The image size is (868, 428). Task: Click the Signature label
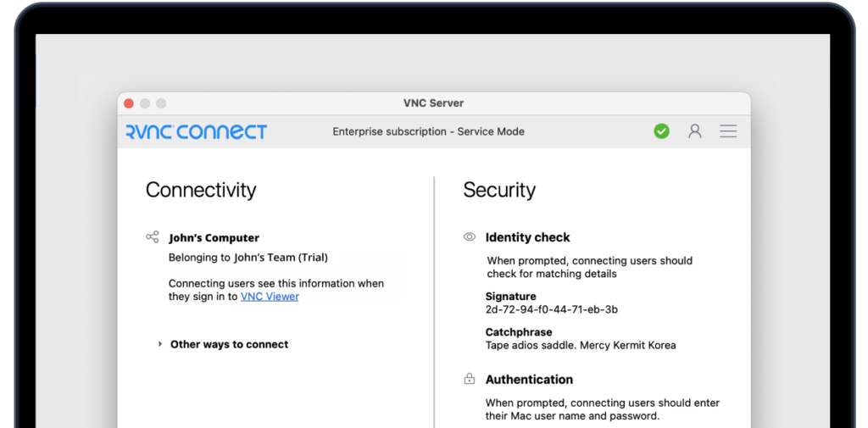pos(511,297)
